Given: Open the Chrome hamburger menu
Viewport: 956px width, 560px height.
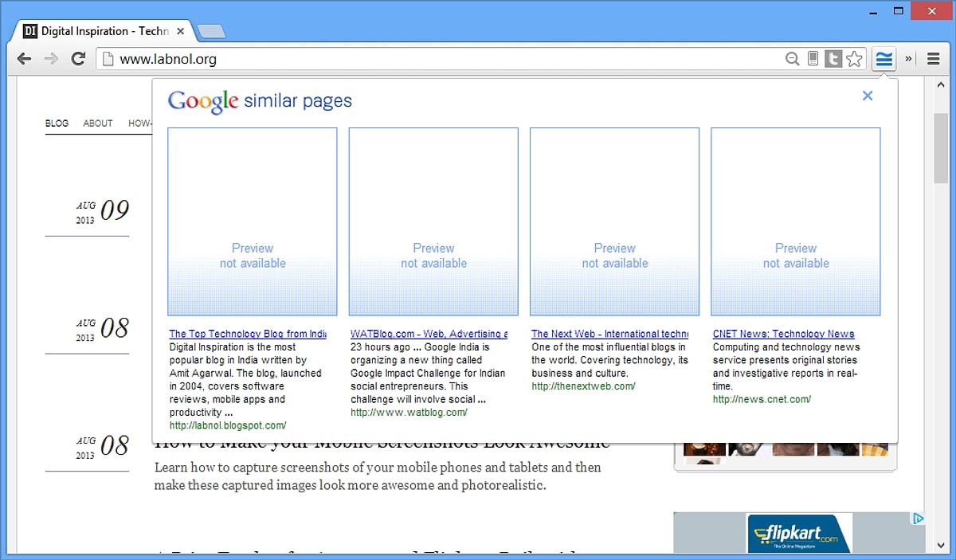Looking at the screenshot, I should (933, 59).
